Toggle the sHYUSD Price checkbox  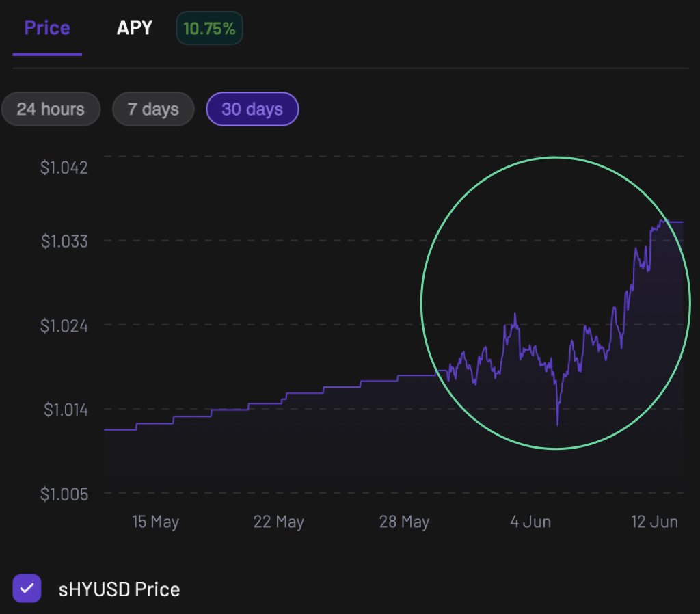[x=27, y=589]
